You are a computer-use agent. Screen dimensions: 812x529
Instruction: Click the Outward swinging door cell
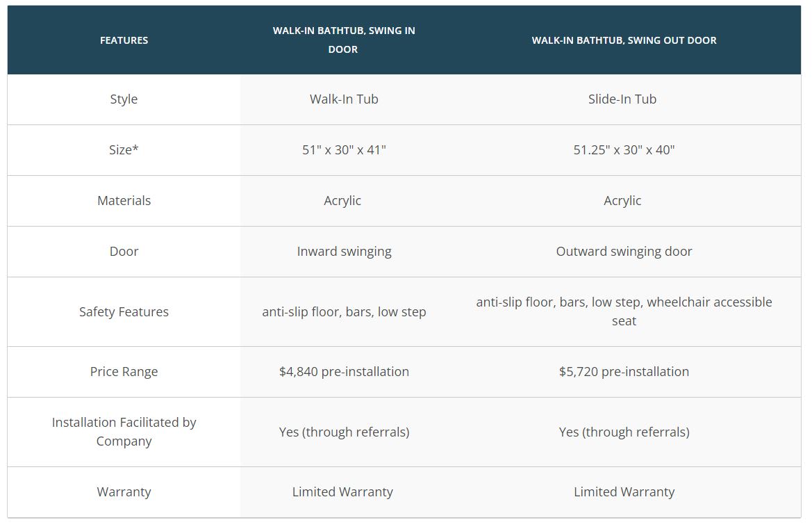click(x=624, y=251)
